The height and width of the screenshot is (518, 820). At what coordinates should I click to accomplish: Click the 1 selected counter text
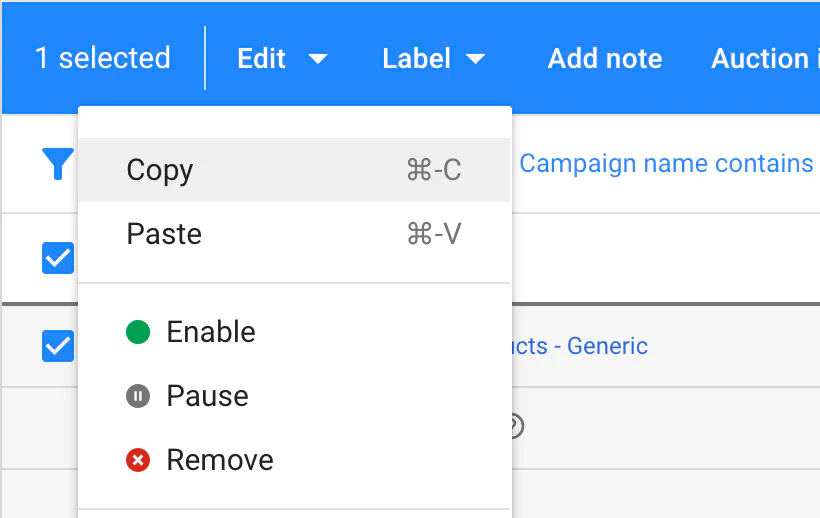102,58
